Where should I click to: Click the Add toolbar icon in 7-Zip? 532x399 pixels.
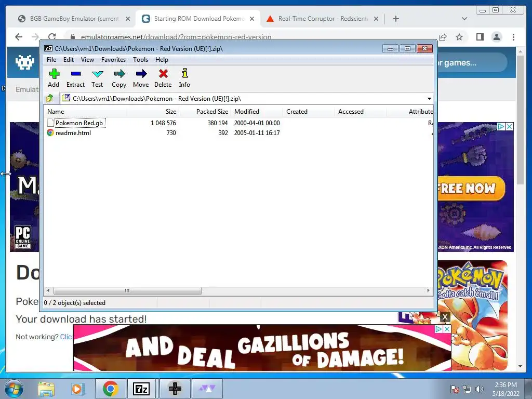point(54,74)
